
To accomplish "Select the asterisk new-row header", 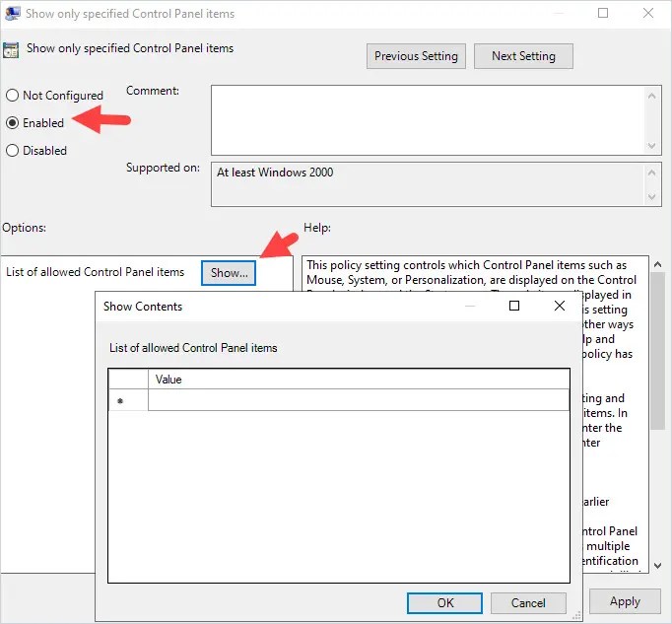I will (128, 400).
